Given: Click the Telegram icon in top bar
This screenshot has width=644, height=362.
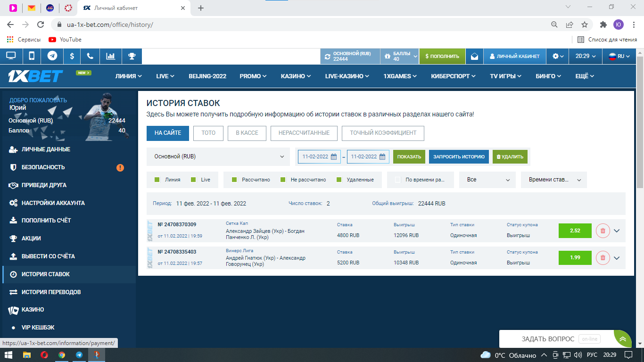Looking at the screenshot, I should point(52,56).
